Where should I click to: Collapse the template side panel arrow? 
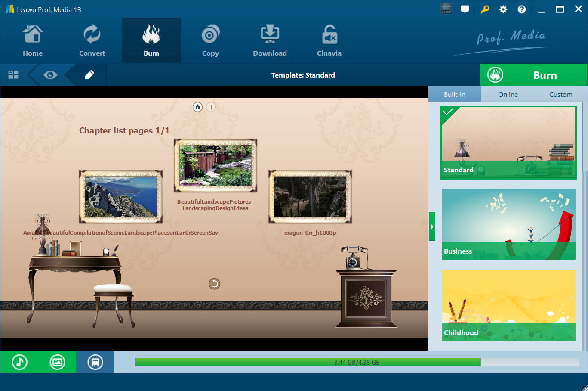(x=432, y=227)
